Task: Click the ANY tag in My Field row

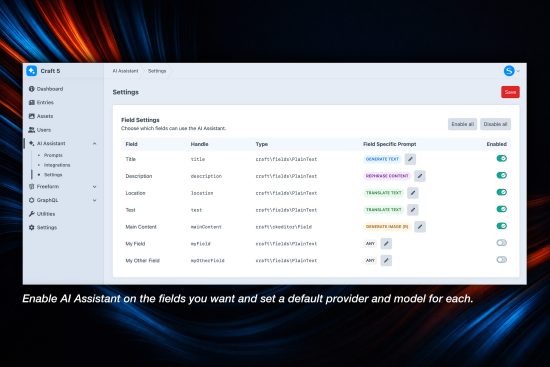Action: pyautogui.click(x=370, y=243)
